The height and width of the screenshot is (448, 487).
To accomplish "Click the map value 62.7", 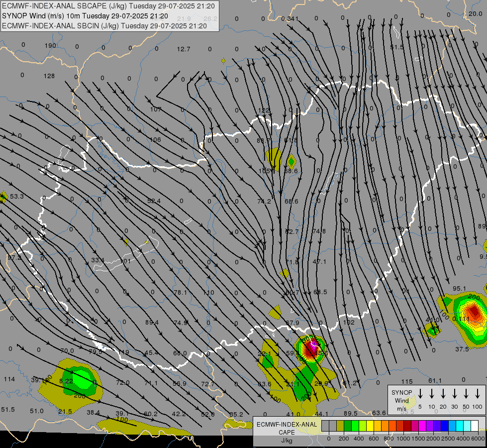I will [x=292, y=231].
